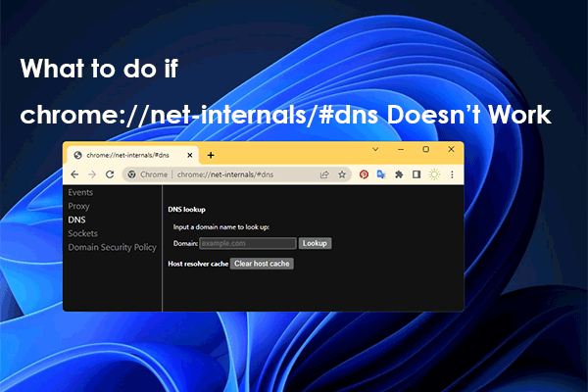This screenshot has height=392, width=588.
Task: Close the chrome://net-internals/#dns tab
Action: click(x=190, y=155)
